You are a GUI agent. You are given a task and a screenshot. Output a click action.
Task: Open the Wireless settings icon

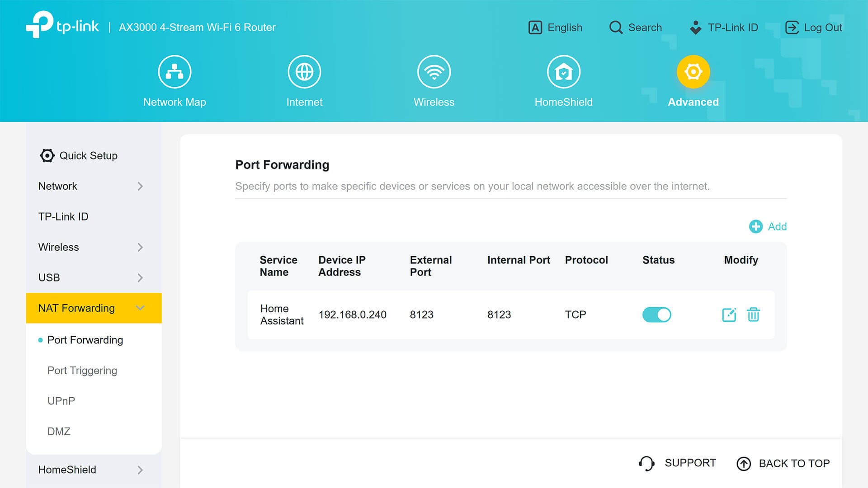[434, 71]
